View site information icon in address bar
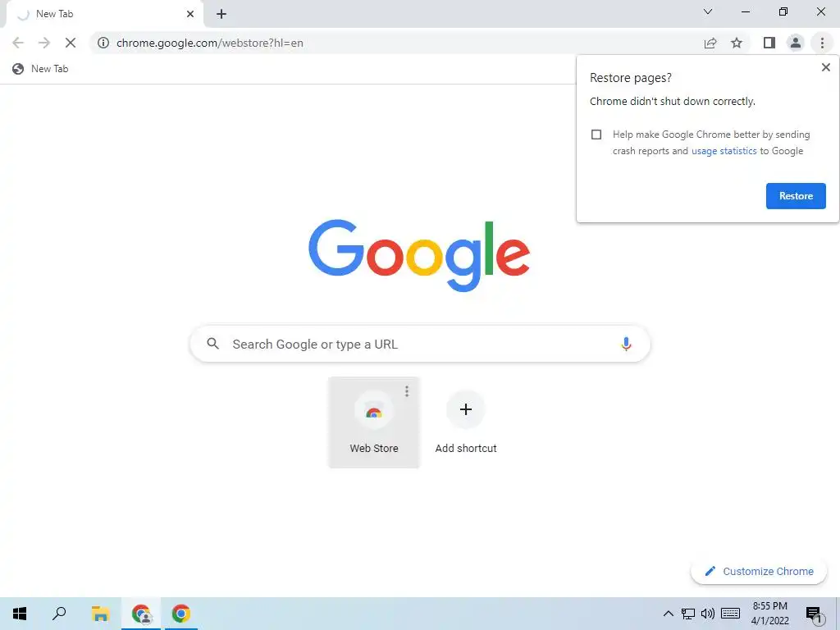This screenshot has width=840, height=630. [103, 43]
